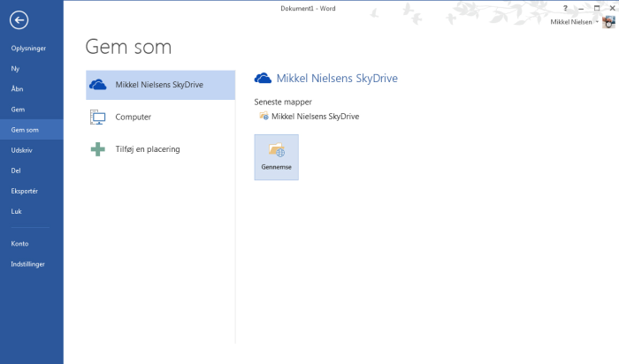
Task: Click the Seneste mapper label
Action: click(x=283, y=102)
